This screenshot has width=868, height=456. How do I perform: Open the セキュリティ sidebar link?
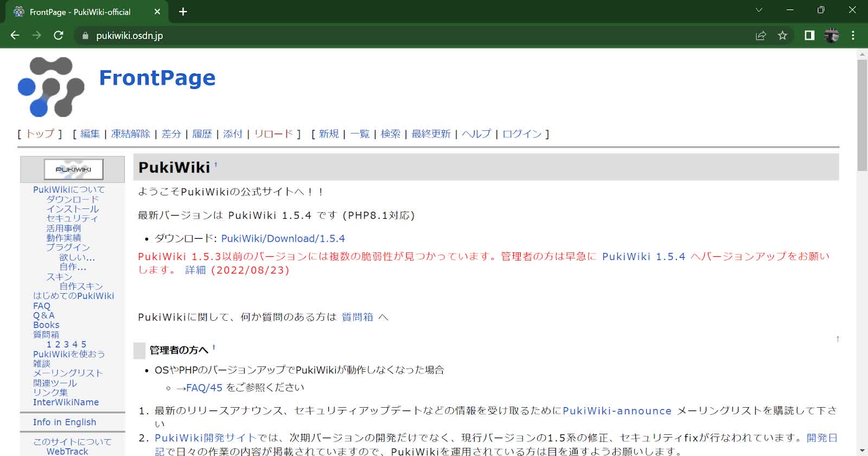[72, 218]
